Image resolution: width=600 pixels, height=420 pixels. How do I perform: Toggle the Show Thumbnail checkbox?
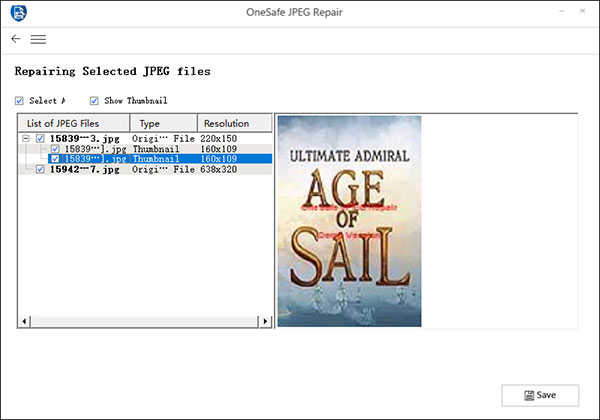(94, 101)
